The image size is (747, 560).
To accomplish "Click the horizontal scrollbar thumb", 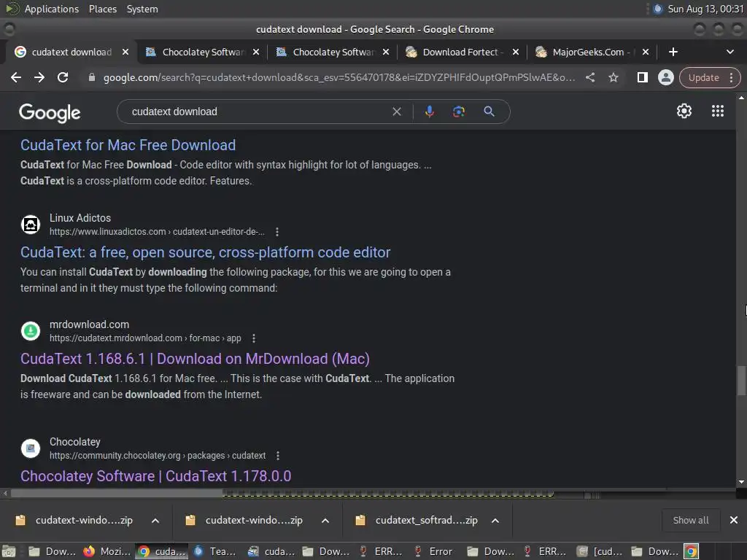I will click(117, 494).
